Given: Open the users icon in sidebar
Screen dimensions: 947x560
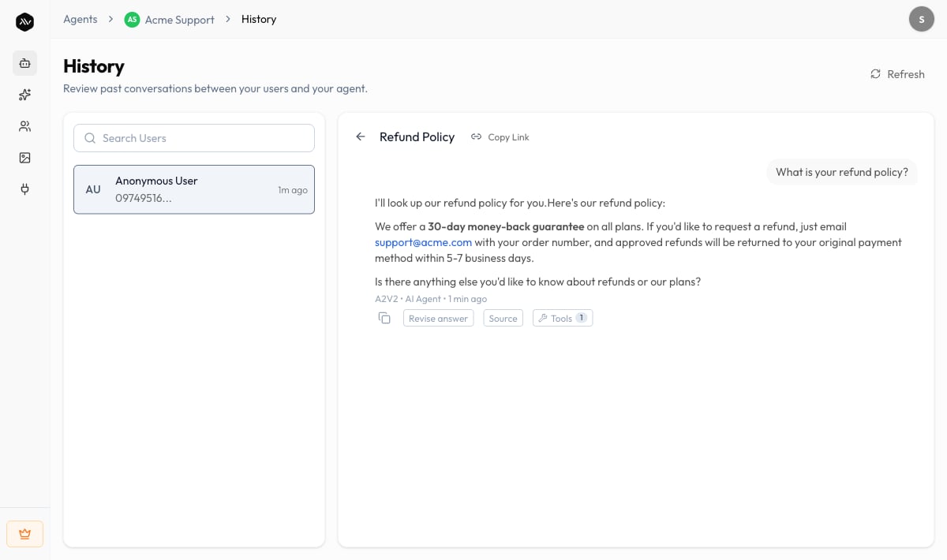Looking at the screenshot, I should (x=24, y=126).
